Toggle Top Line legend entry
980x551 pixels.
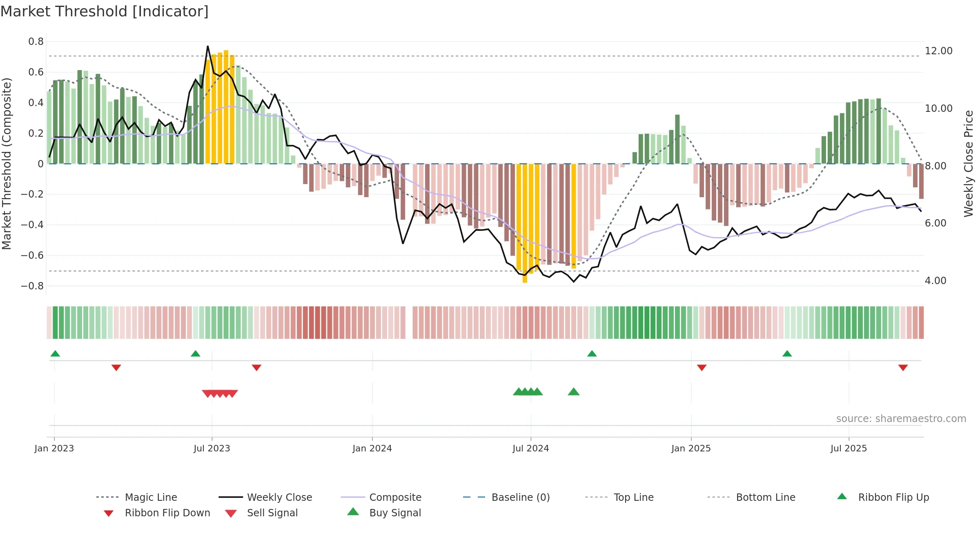pyautogui.click(x=619, y=497)
